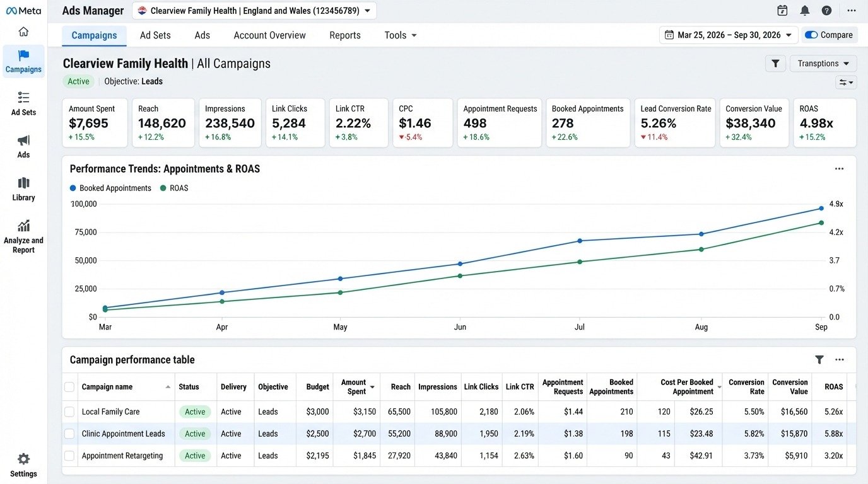Go to the Home icon in sidebar
868x484 pixels.
point(23,32)
